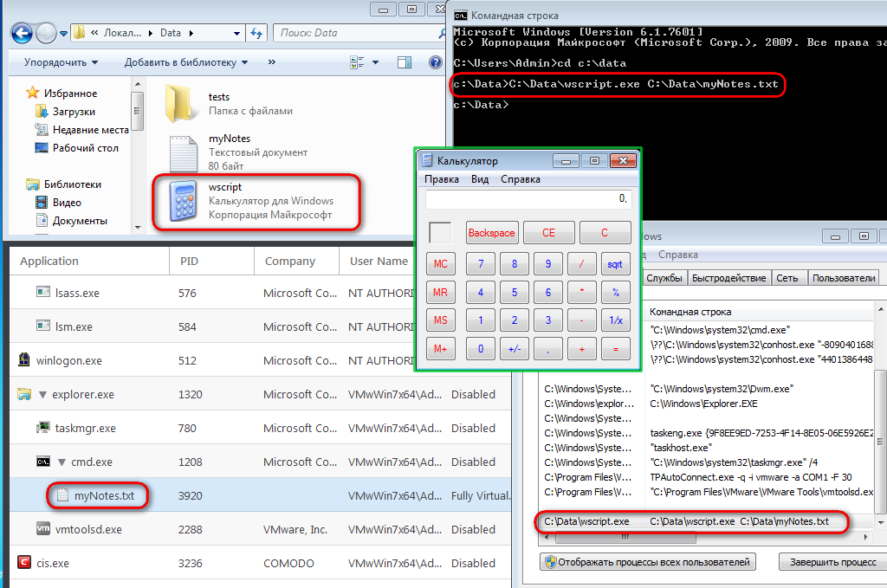Click the Backspace button in Калькулятор
This screenshot has width=887, height=588.
coord(492,233)
